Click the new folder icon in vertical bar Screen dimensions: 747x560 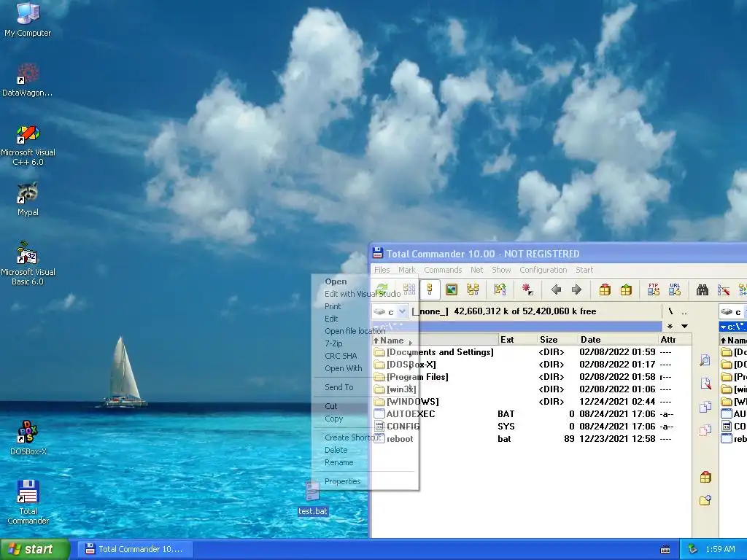pyautogui.click(x=705, y=500)
